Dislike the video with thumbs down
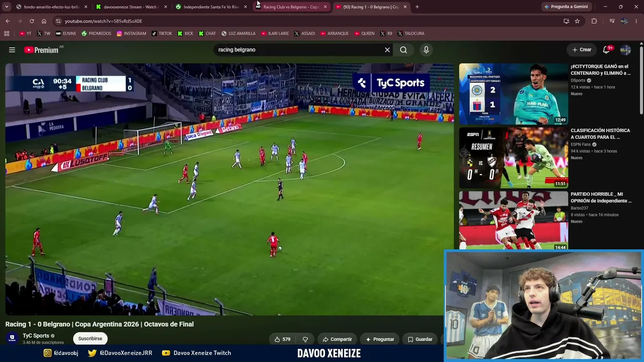This screenshot has width=644, height=362. pos(305,339)
